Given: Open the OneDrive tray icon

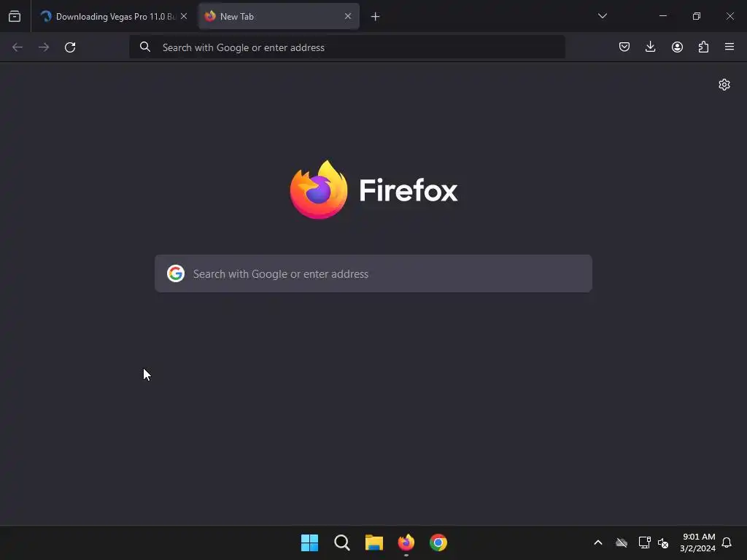Looking at the screenshot, I should (622, 542).
